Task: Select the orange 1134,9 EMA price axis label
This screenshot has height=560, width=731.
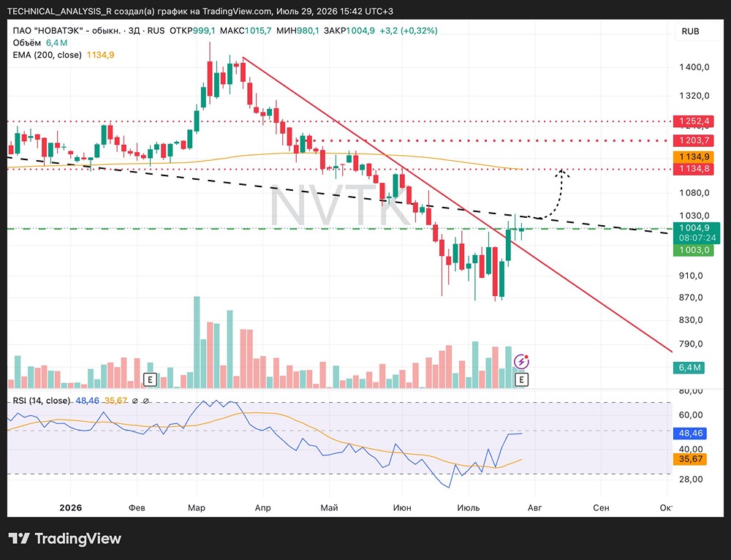Action: click(694, 156)
